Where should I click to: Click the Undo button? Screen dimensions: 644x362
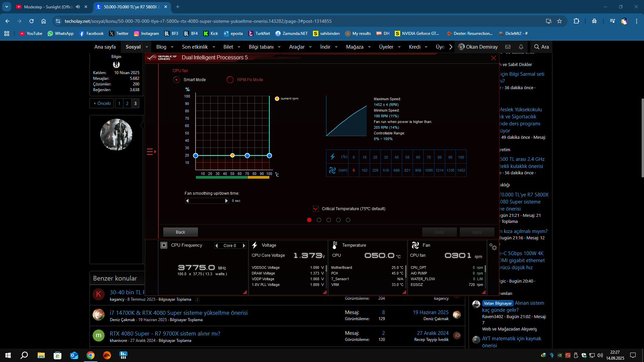pyautogui.click(x=439, y=232)
